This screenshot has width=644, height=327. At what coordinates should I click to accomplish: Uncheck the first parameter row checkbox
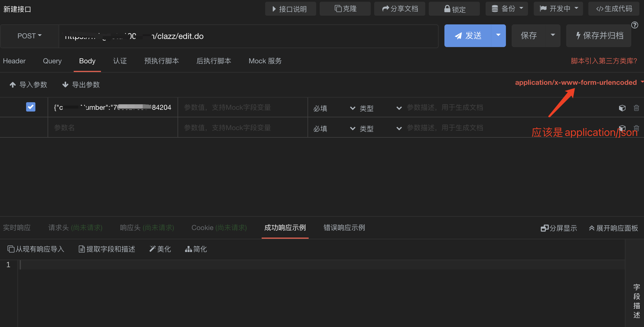(x=31, y=107)
